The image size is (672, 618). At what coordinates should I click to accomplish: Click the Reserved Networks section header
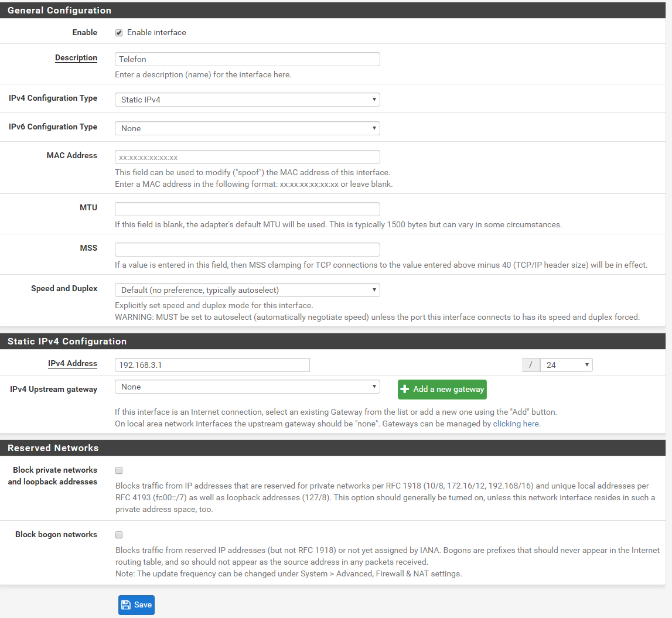click(333, 448)
